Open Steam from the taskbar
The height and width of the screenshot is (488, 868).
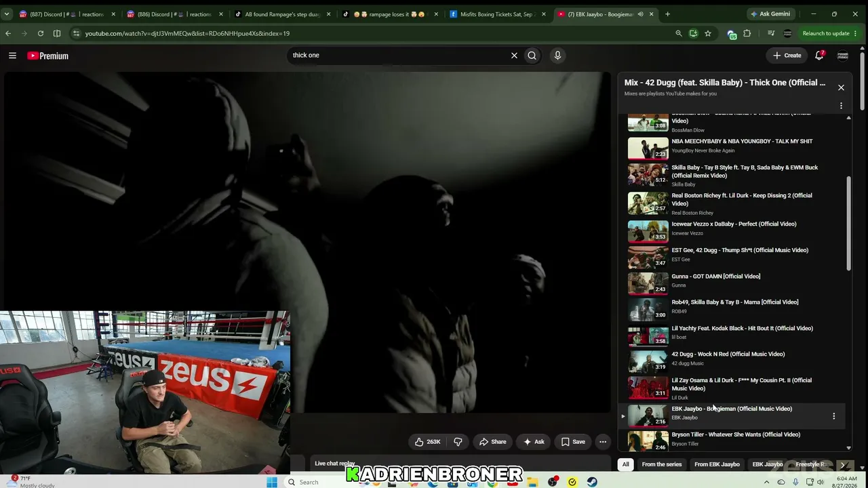(x=592, y=482)
